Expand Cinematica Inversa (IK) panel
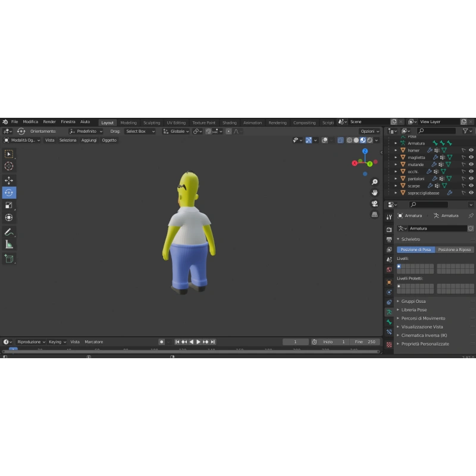This screenshot has height=476, width=476. click(x=424, y=336)
